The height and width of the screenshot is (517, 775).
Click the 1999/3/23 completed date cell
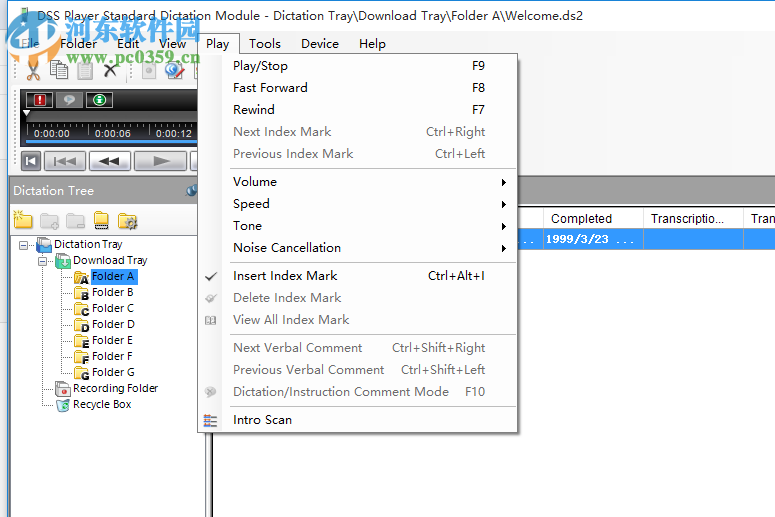click(x=593, y=239)
